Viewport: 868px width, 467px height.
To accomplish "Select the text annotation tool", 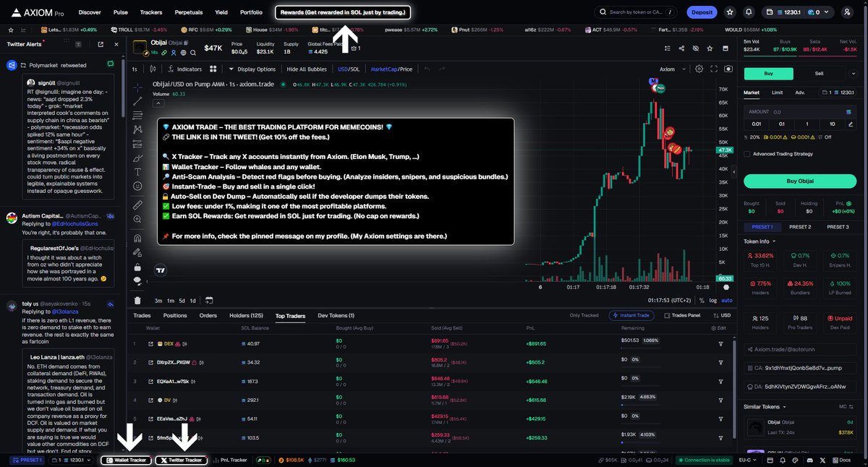I will coord(138,171).
